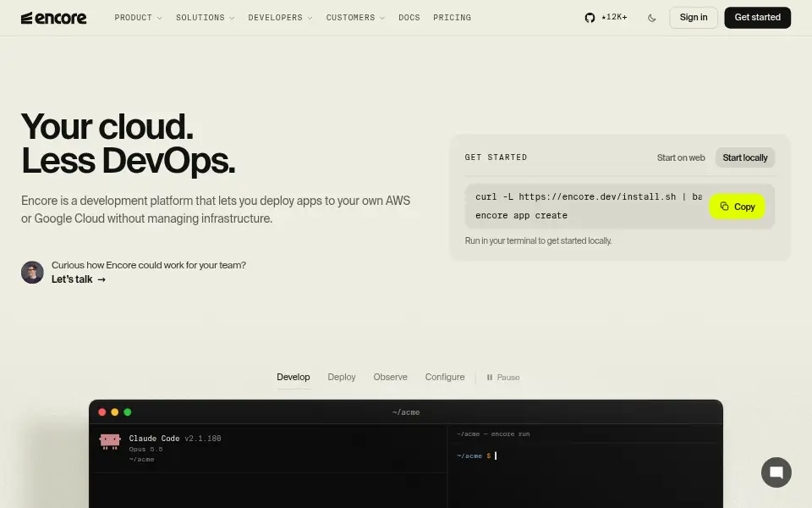Open the Pricing page
Screen dimensions: 812x508
pyautogui.click(x=452, y=18)
